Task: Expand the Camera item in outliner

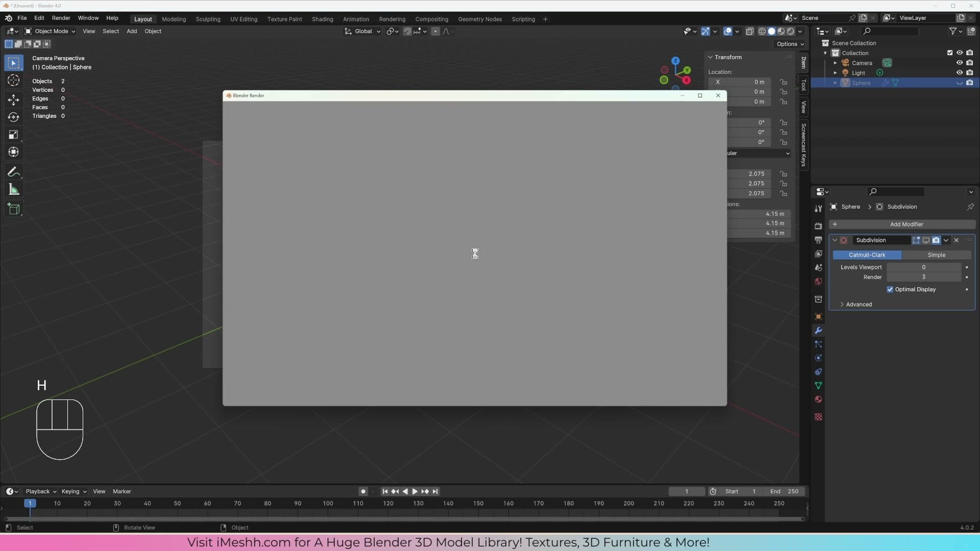Action: [x=835, y=63]
